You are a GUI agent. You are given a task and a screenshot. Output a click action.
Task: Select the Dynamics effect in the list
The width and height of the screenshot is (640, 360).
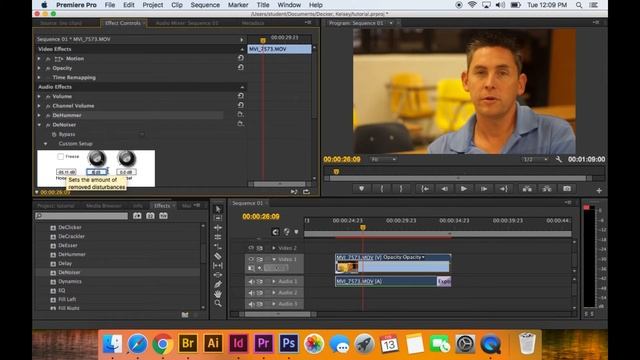(x=70, y=281)
